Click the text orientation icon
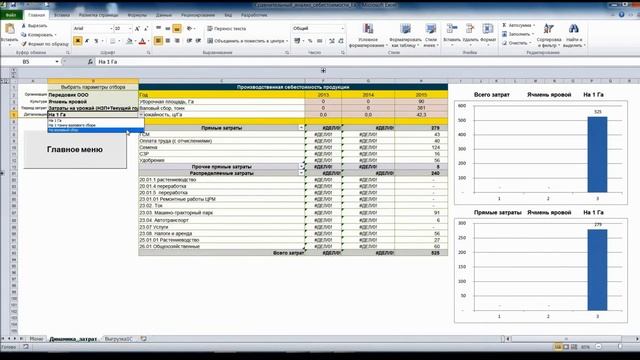The image size is (640, 360). point(189,29)
